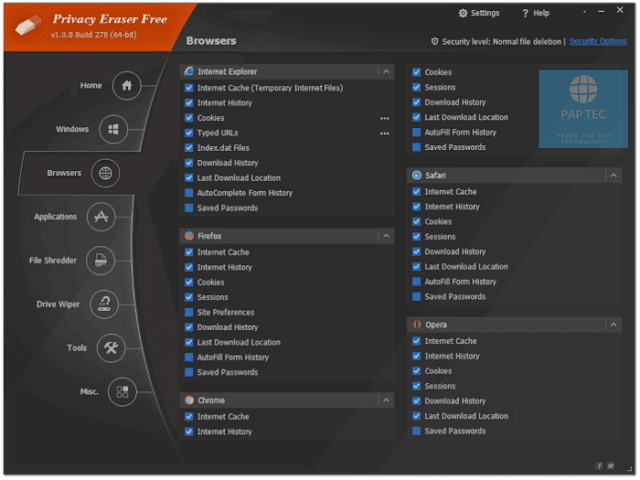The image size is (640, 480).
Task: Open the Windows section icon
Action: click(113, 129)
